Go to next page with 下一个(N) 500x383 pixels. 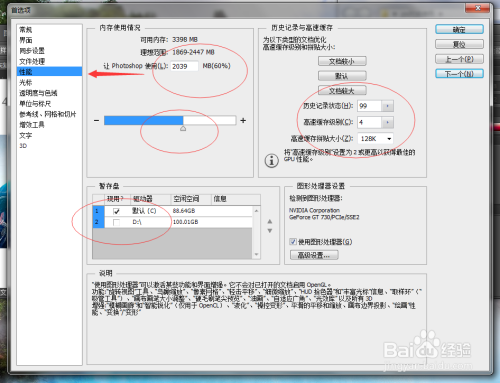(x=459, y=74)
